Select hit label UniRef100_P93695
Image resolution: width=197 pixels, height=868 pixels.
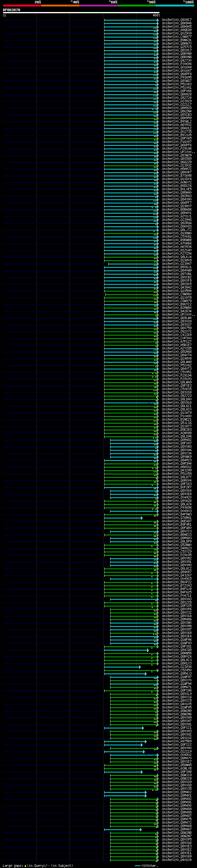click(x=176, y=78)
